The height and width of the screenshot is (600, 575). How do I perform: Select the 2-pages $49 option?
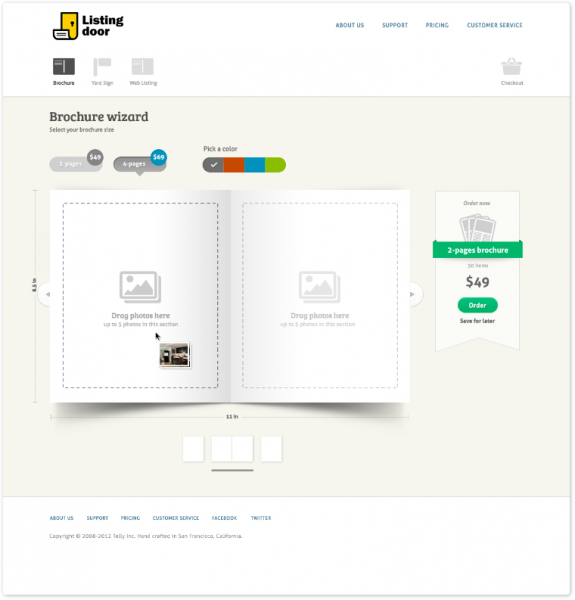coord(76,161)
